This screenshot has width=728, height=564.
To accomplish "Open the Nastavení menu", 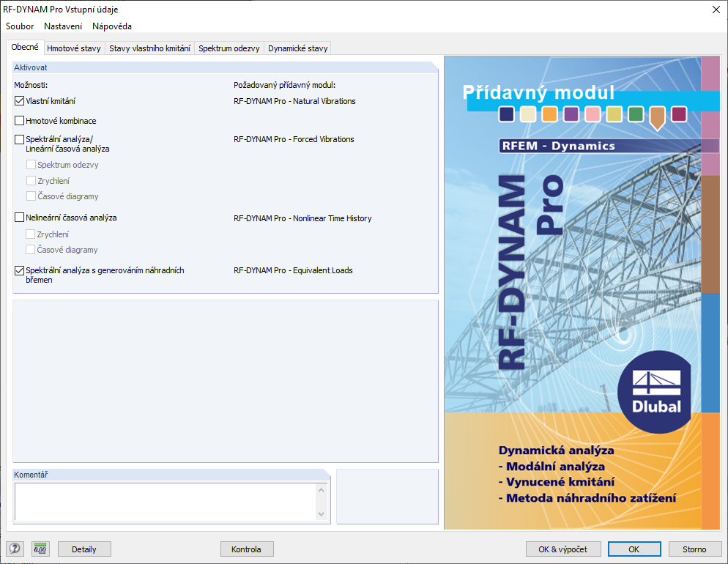I will coord(63,26).
